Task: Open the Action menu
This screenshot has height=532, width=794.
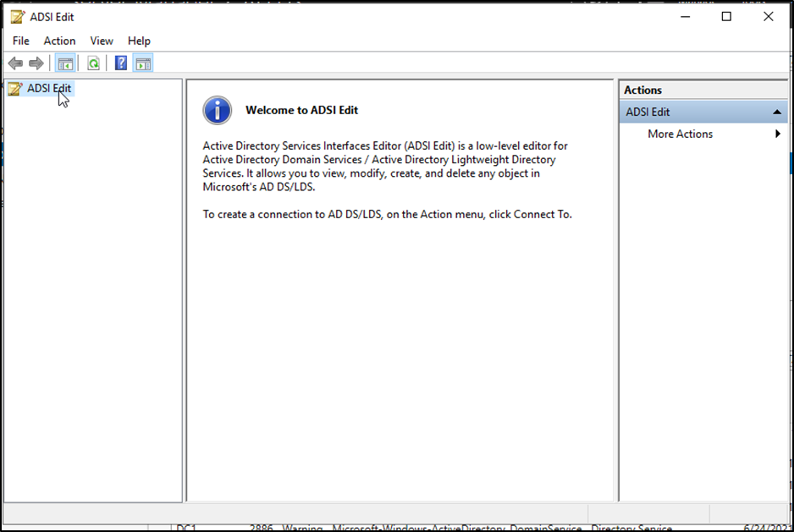Action: 59,41
